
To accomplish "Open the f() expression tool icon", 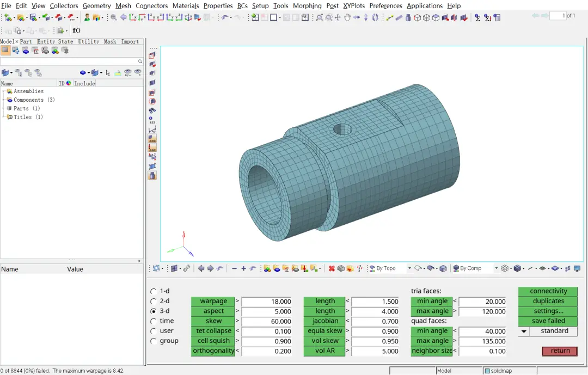I will 77,30.
